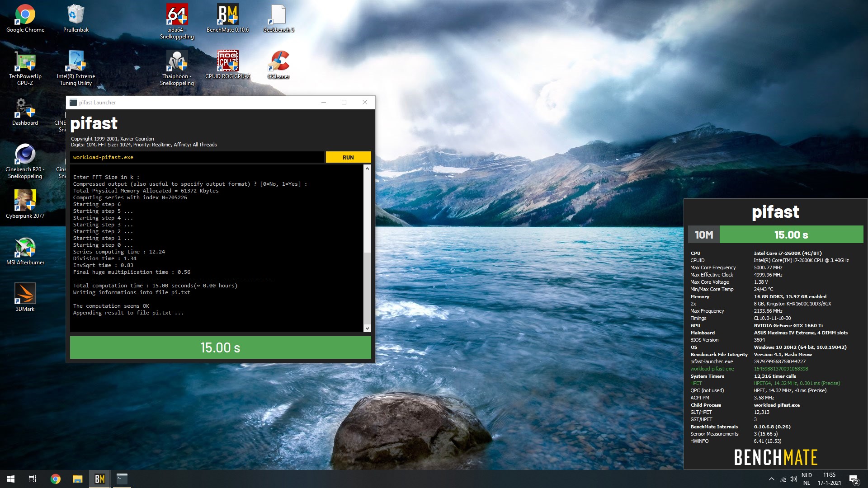The image size is (868, 488).
Task: Click the green 15.00 s score in BenchMate panel
Action: tap(791, 235)
